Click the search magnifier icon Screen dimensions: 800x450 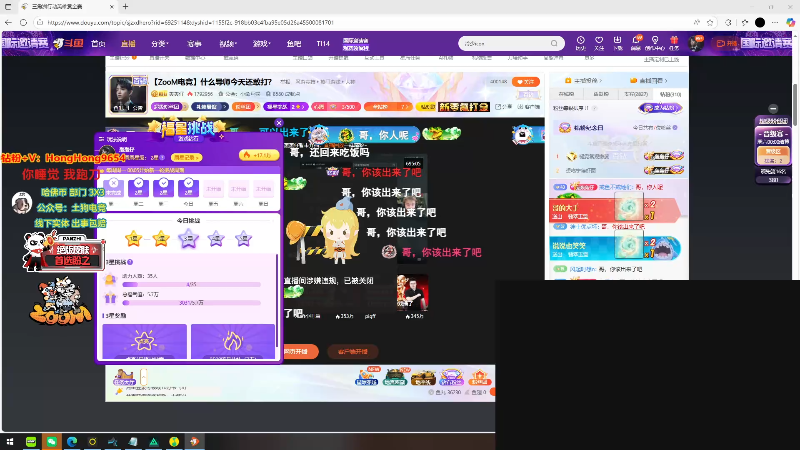click(555, 43)
